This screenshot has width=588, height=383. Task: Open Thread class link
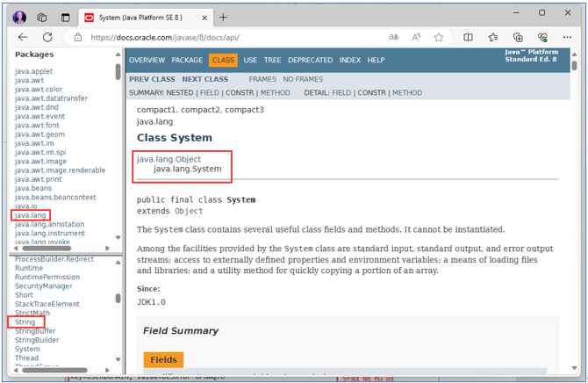coord(26,358)
